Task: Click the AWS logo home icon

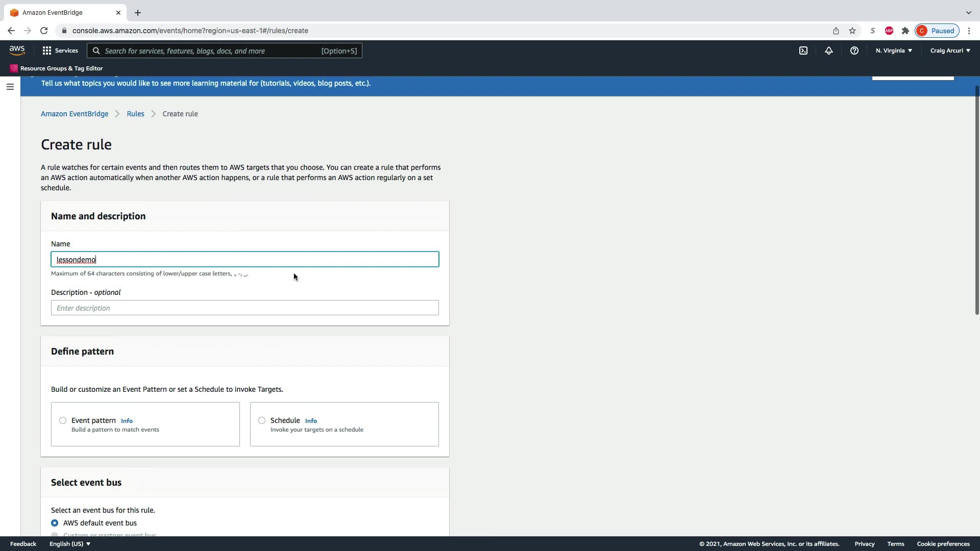Action: [x=17, y=51]
